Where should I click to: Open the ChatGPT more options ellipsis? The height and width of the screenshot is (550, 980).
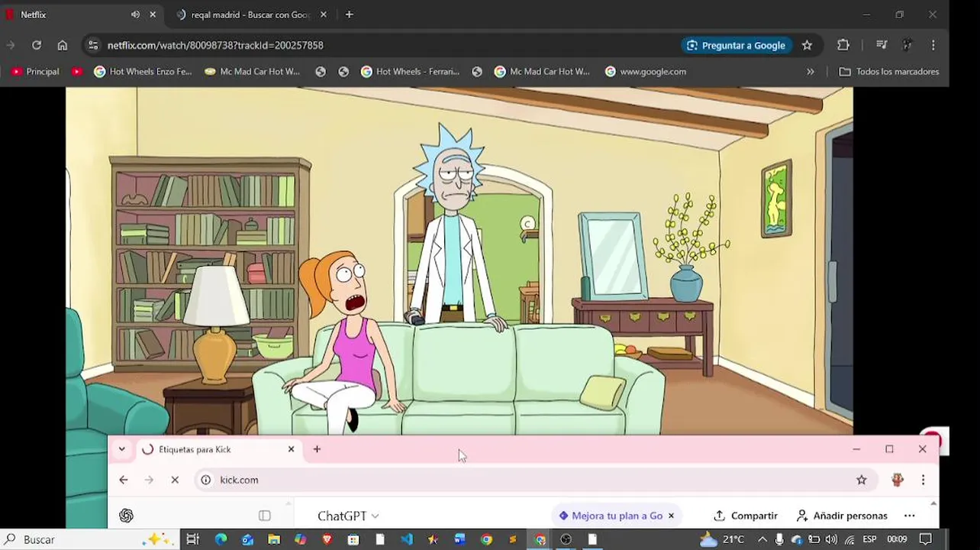click(910, 516)
